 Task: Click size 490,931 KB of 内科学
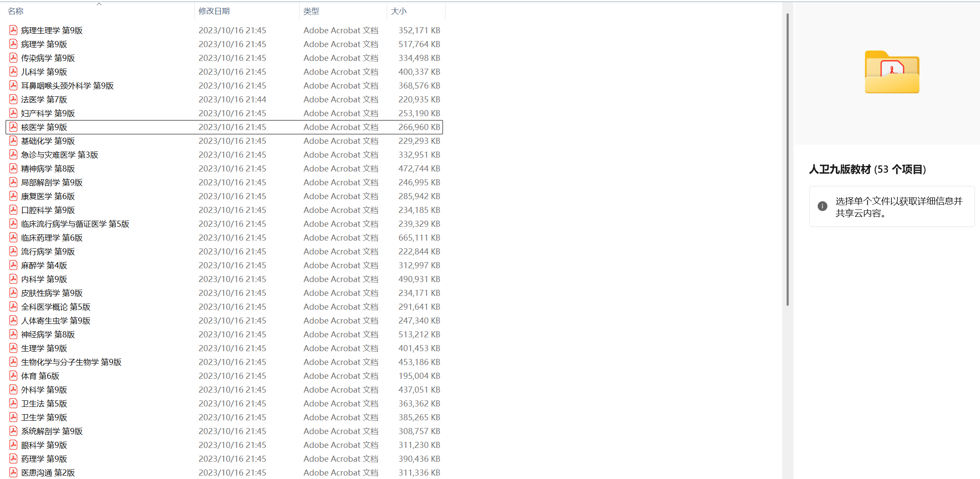[419, 279]
